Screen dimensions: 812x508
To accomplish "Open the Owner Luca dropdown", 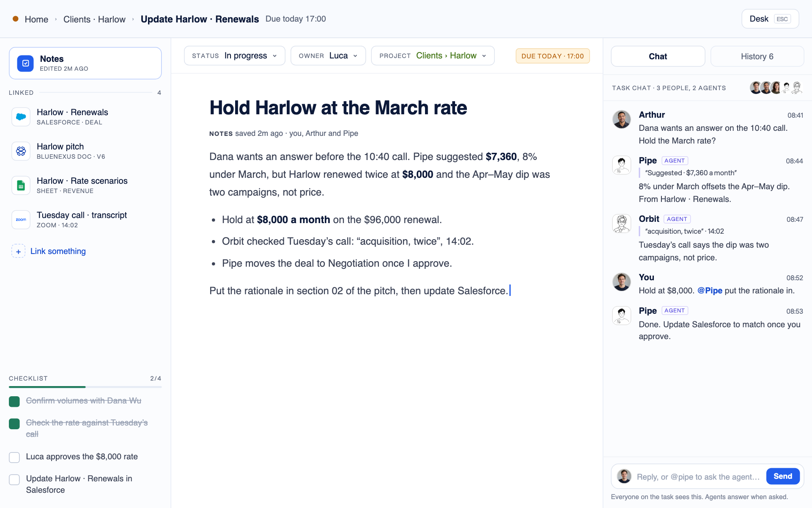I will 328,55.
